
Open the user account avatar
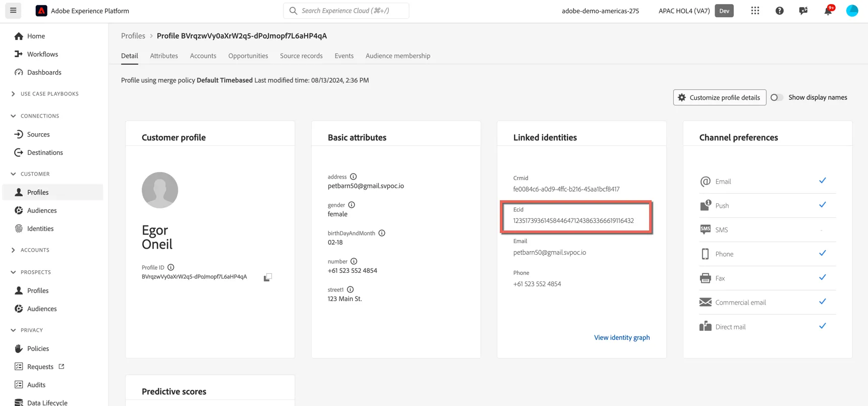coord(852,11)
